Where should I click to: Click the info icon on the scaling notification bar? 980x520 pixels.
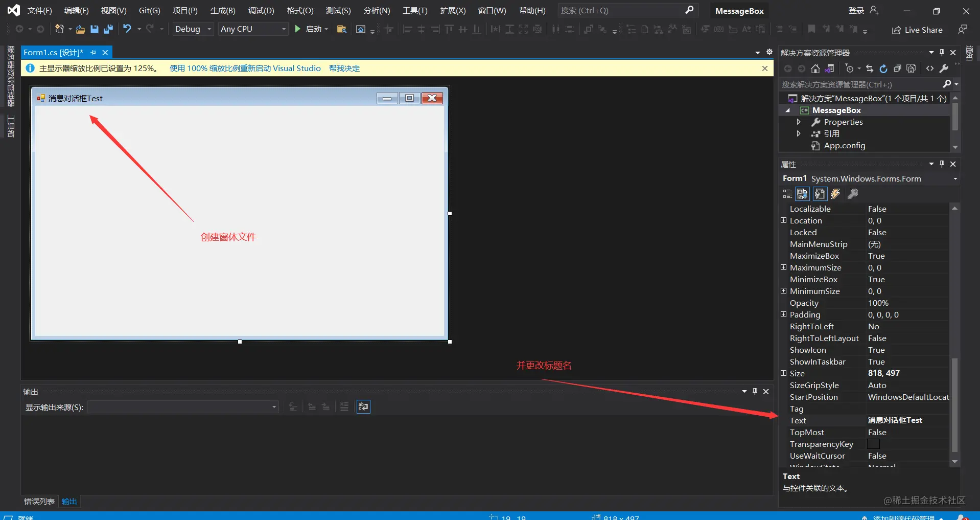30,68
